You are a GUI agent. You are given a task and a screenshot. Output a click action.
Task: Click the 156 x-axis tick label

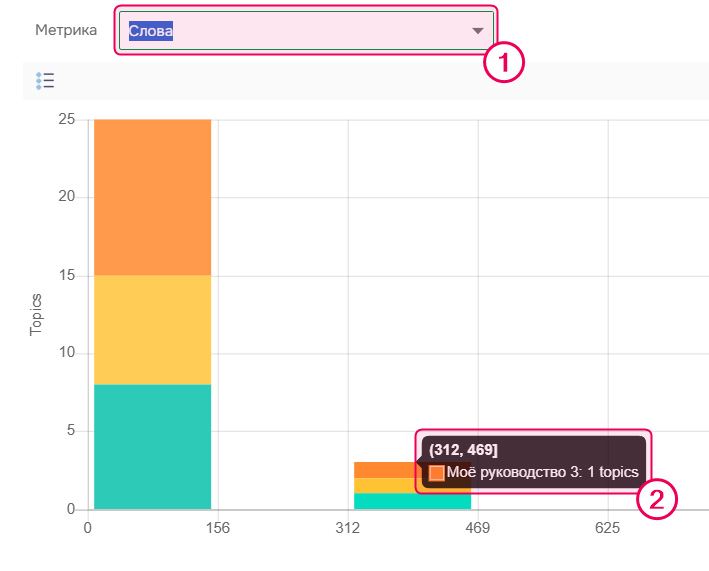pos(218,528)
